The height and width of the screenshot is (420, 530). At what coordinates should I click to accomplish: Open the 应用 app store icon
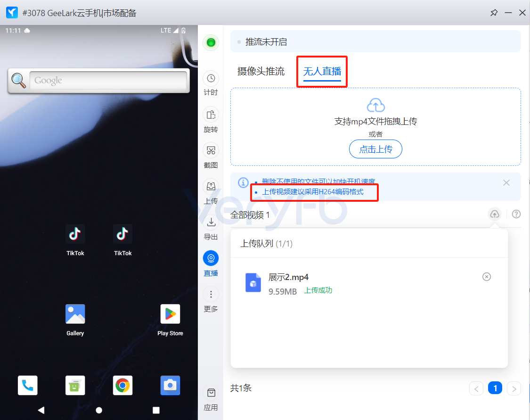(x=211, y=399)
